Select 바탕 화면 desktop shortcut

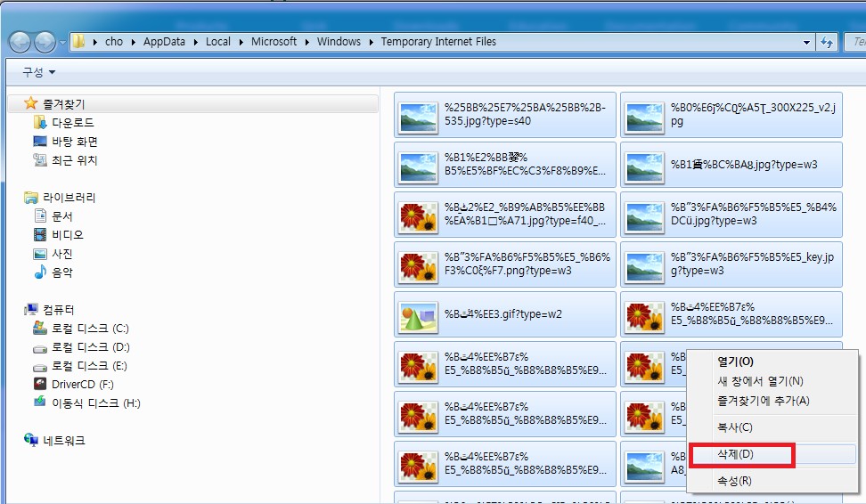tap(74, 142)
